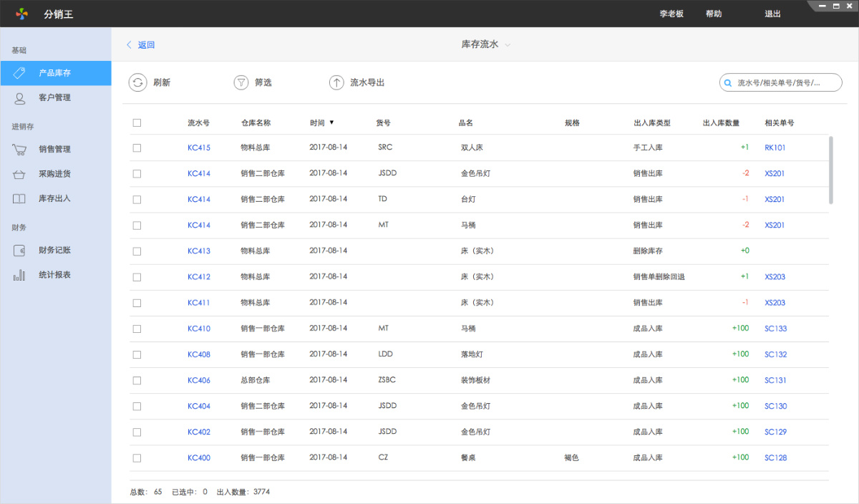Click the 客户管理 person icon
This screenshot has width=859, height=504.
tap(20, 97)
